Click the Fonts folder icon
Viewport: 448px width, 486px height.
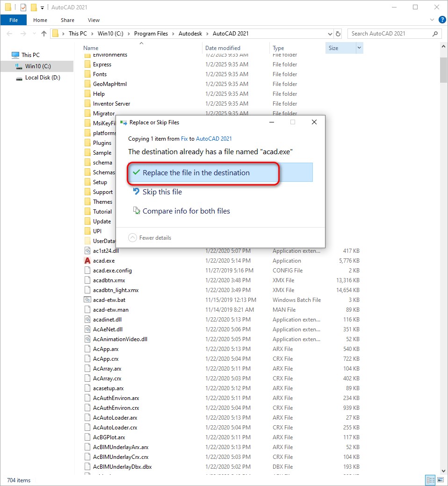point(87,74)
